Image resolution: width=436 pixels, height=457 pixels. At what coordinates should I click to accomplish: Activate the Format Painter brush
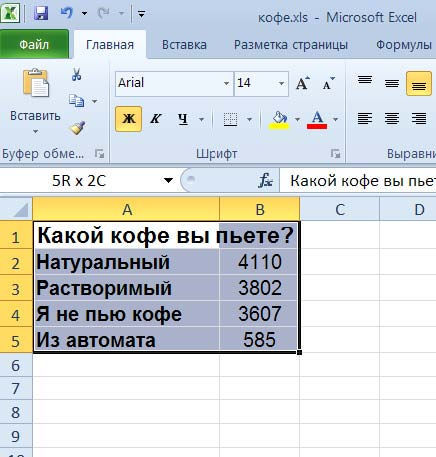(x=77, y=128)
